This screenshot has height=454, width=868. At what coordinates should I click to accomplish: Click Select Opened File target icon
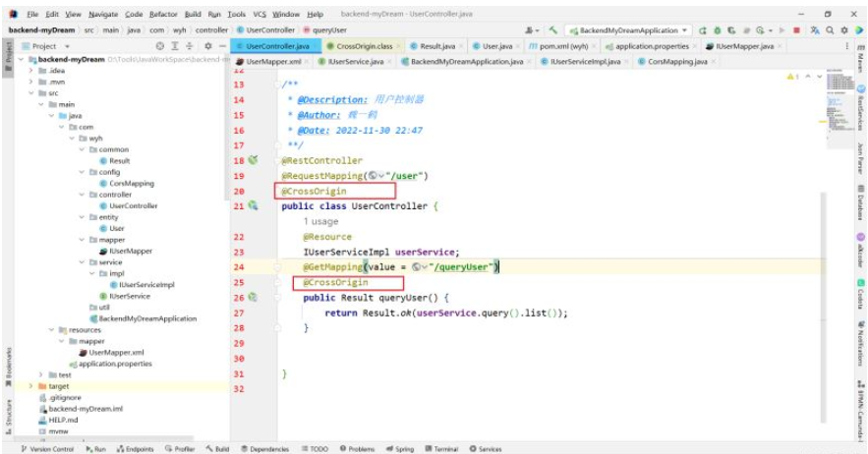[x=160, y=46]
